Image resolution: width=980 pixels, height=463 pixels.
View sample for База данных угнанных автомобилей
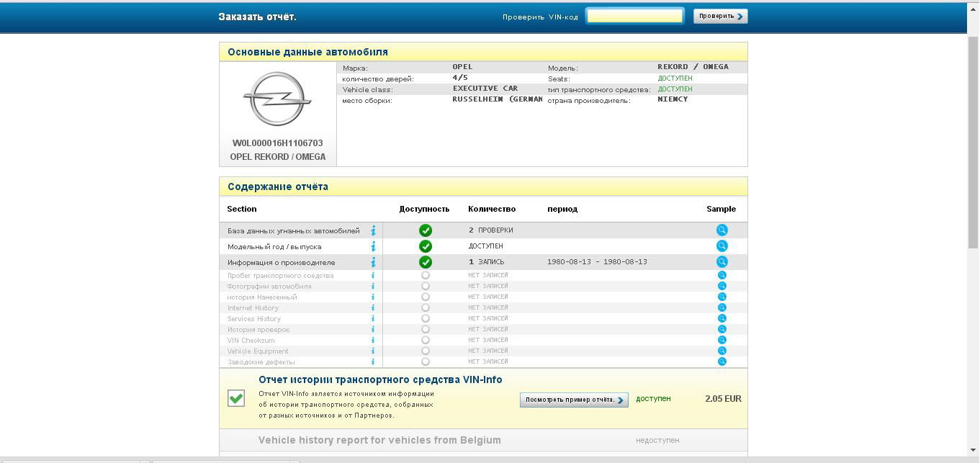(721, 230)
